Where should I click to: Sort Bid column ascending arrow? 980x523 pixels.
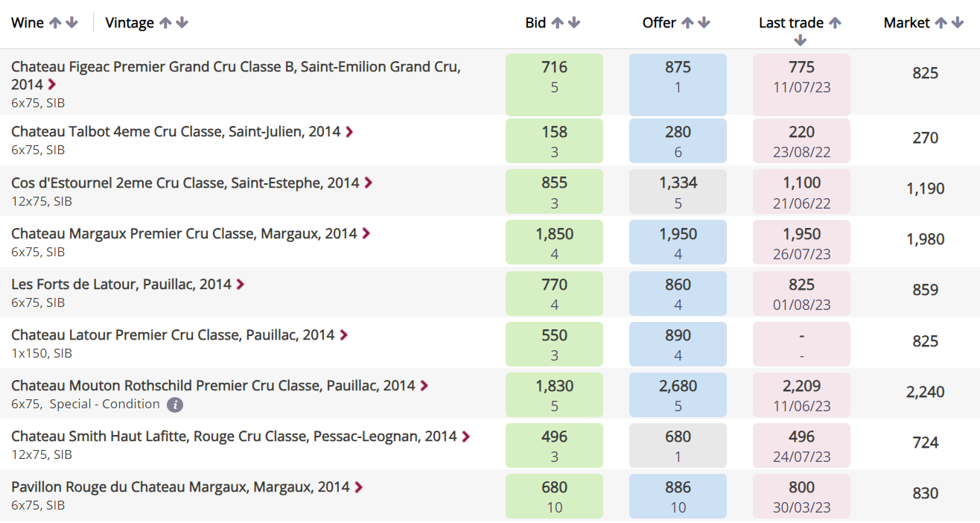pyautogui.click(x=557, y=23)
